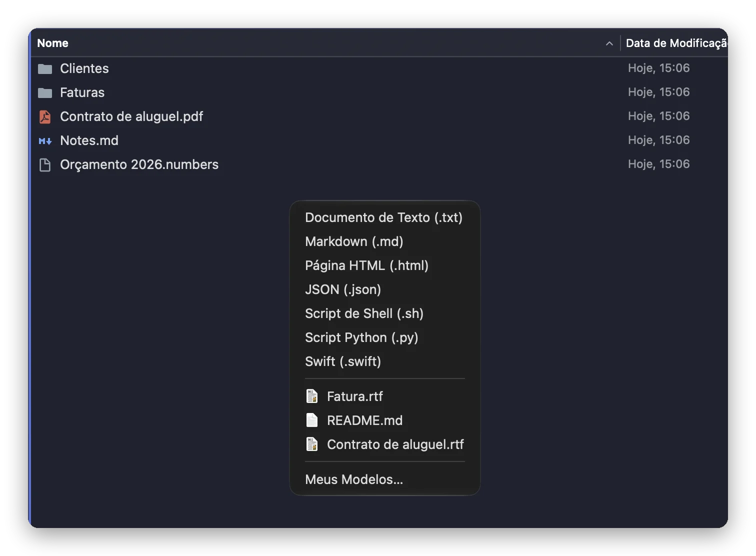Image resolution: width=756 pixels, height=556 pixels.
Task: Select the Clientes folder name
Action: point(84,68)
